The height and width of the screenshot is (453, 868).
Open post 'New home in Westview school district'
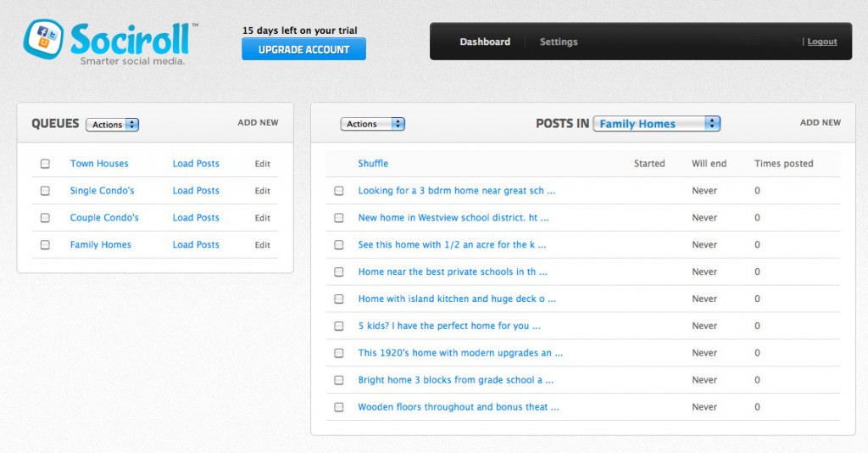[x=453, y=218]
